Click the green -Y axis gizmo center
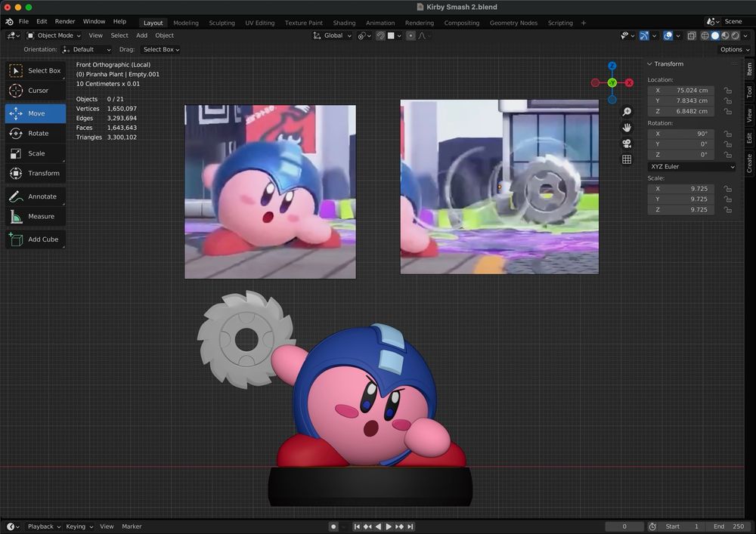756x534 pixels. [612, 83]
